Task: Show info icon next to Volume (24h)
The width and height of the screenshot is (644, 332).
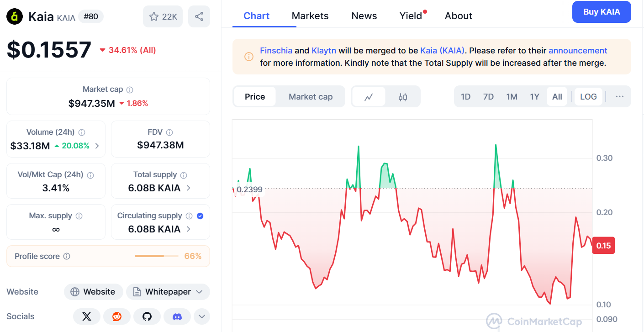Action: pyautogui.click(x=82, y=132)
